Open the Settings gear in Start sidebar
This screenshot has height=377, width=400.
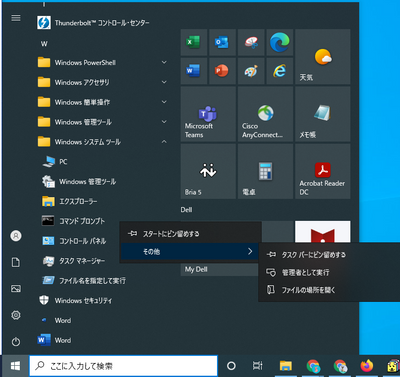tap(16, 315)
